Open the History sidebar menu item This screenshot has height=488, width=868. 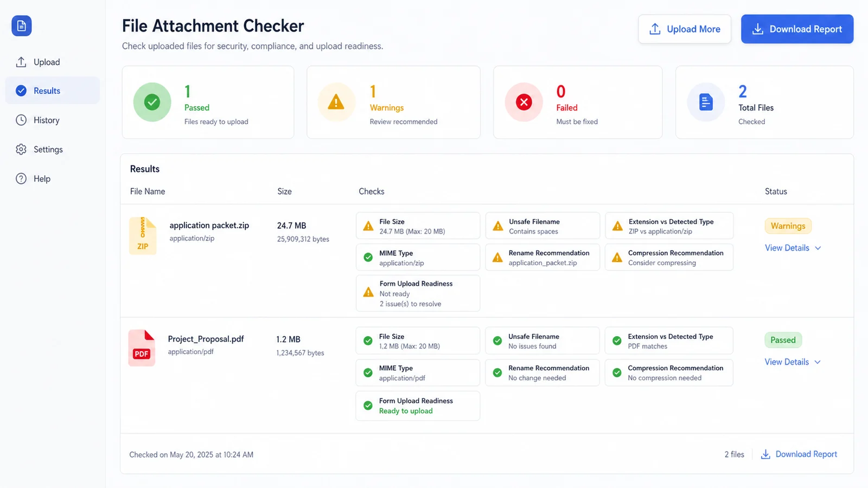53,120
